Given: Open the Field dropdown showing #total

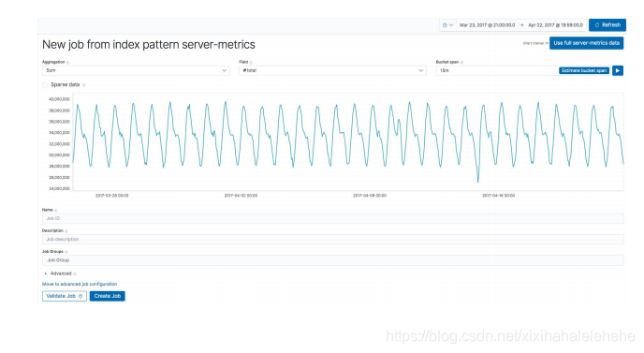Looking at the screenshot, I should [x=332, y=70].
